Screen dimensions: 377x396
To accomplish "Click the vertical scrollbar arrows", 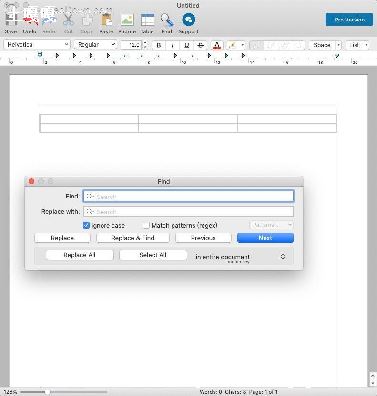I will pyautogui.click(x=373, y=379).
